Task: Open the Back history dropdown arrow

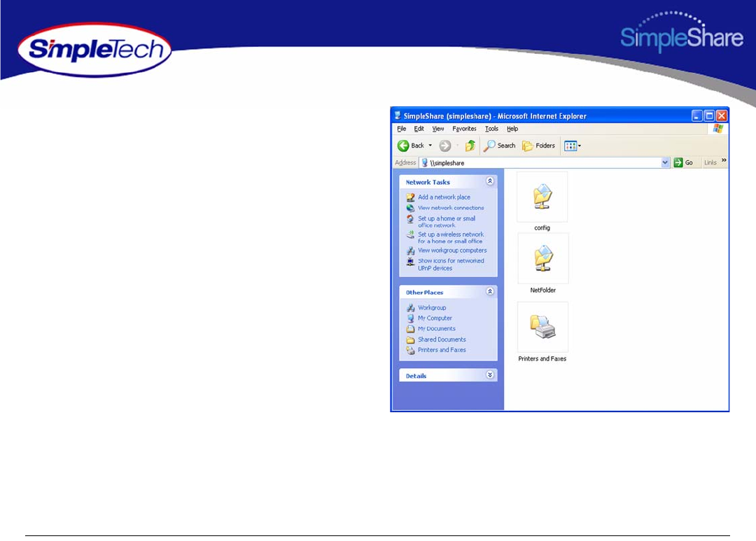Action: (x=430, y=146)
